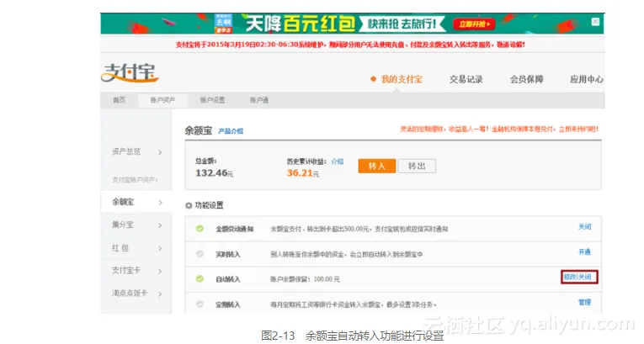Open 交易记录 in top navigation
Viewport: 644px width, 344px height.
pyautogui.click(x=466, y=79)
